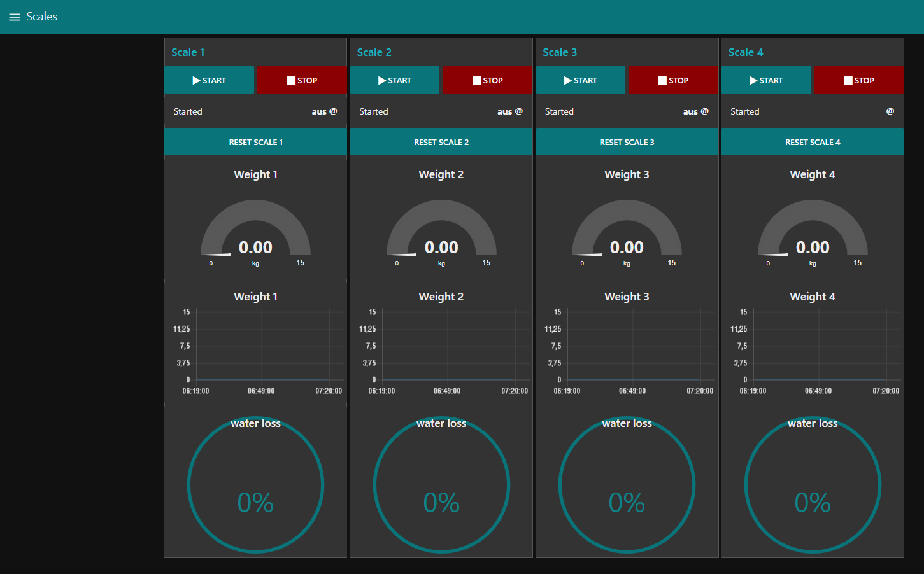Screen dimensions: 924x574
Task: Click the 06:19:00 label on Weight 3 chart
Action: [x=567, y=391]
